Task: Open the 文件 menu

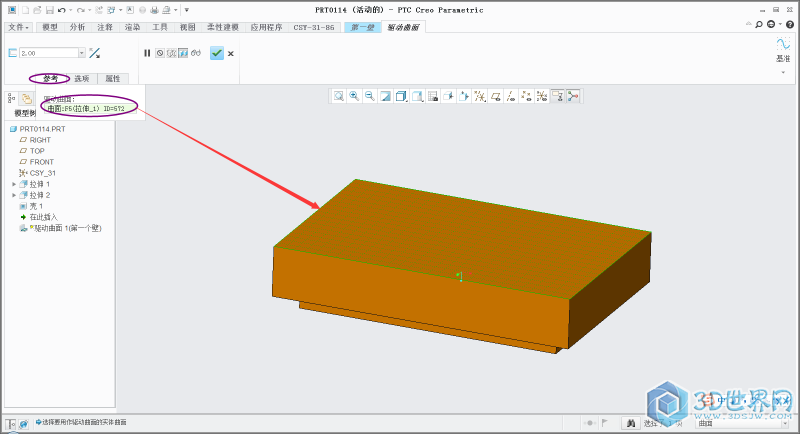Action: click(x=19, y=27)
